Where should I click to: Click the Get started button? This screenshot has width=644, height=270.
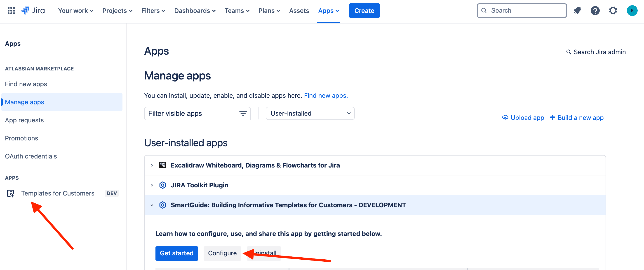point(176,253)
